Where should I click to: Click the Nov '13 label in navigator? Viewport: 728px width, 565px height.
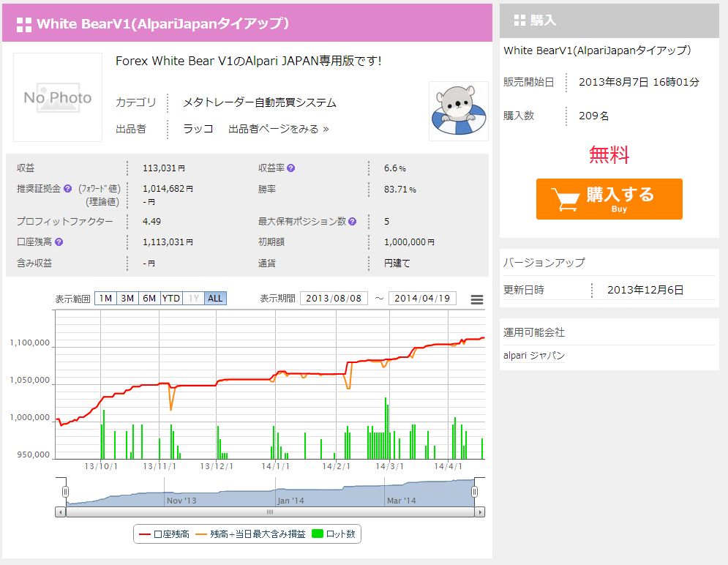(181, 501)
